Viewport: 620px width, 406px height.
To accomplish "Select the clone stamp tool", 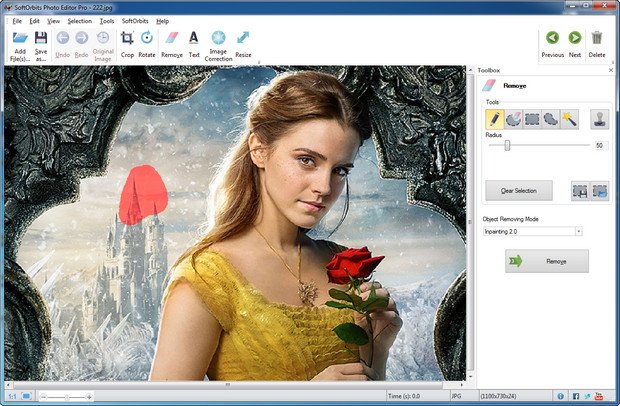I will tap(599, 119).
